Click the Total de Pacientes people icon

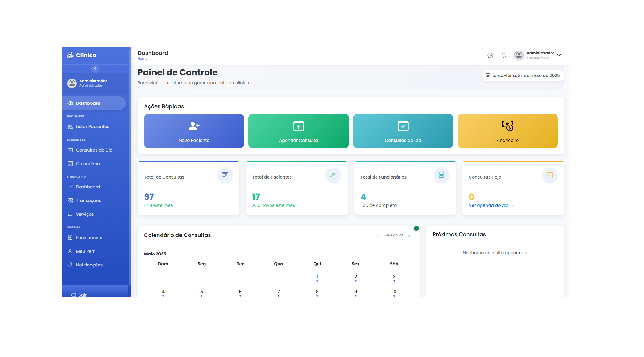333,175
